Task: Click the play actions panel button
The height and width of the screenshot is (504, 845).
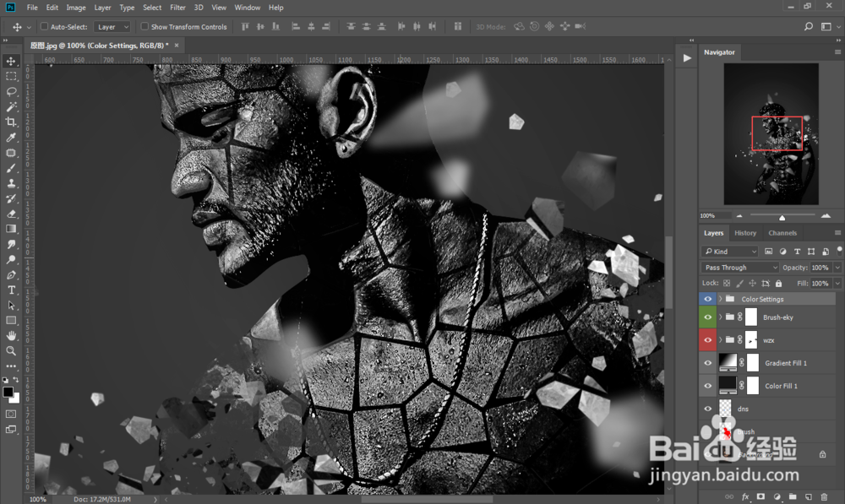Action: pyautogui.click(x=687, y=58)
